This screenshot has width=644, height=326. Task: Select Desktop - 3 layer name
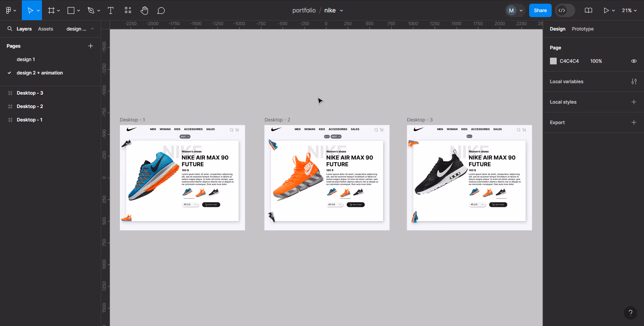(30, 93)
